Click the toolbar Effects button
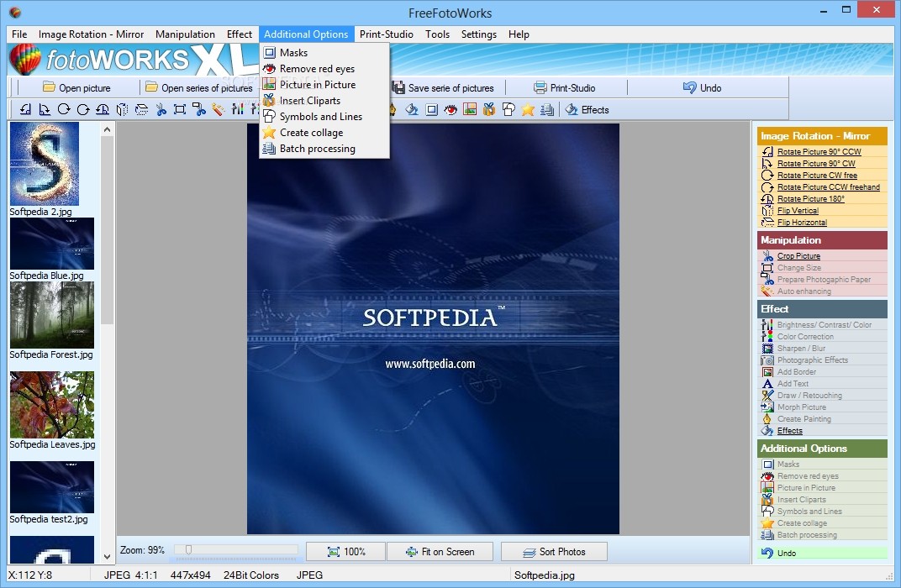 pyautogui.click(x=587, y=110)
